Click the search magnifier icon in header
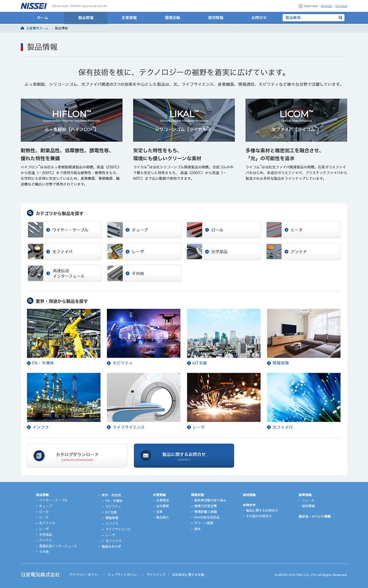The width and height of the screenshot is (368, 588). [341, 18]
